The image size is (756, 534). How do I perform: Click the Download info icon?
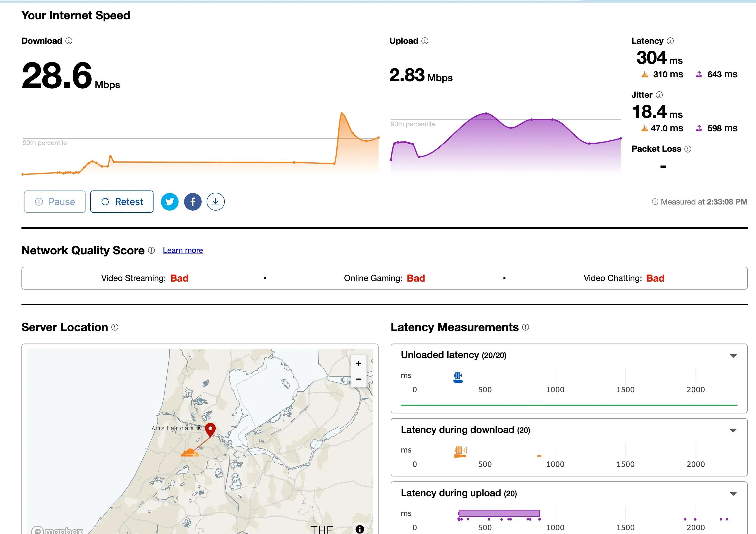[x=69, y=41]
